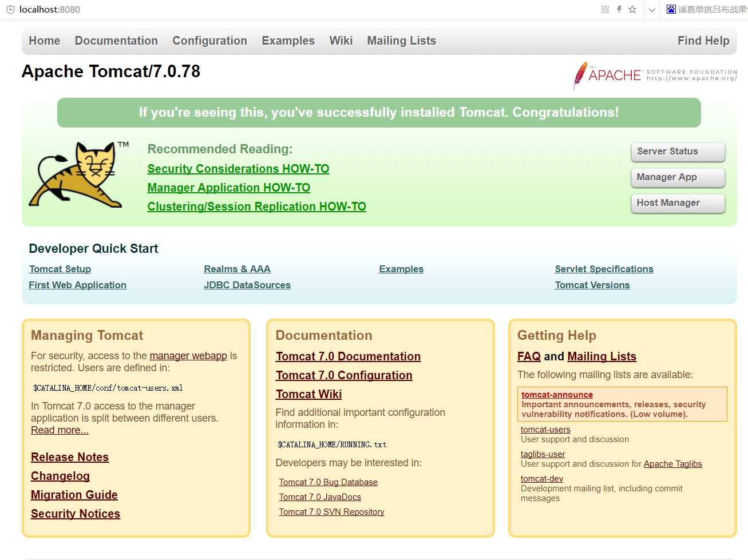Open the Security Notices link
The image size is (748, 560).
point(76,514)
